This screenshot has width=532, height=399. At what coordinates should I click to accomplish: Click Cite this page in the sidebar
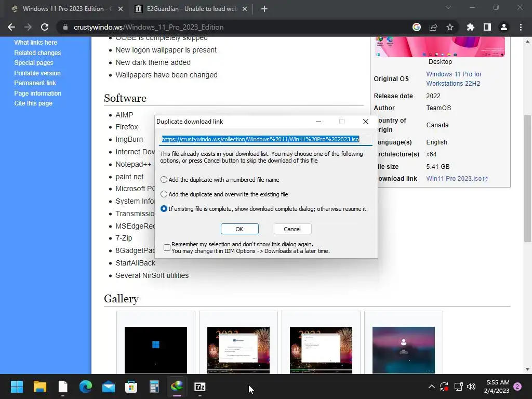33,103
